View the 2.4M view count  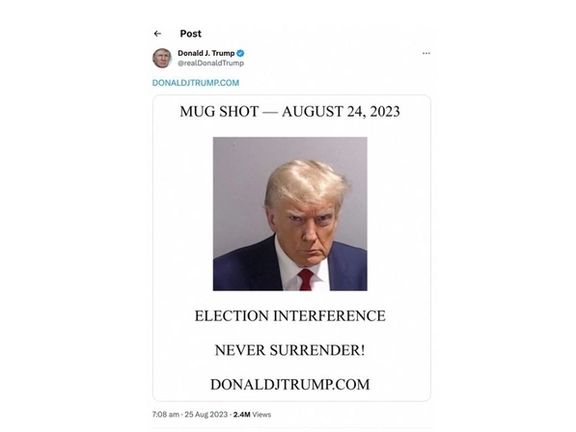click(242, 414)
